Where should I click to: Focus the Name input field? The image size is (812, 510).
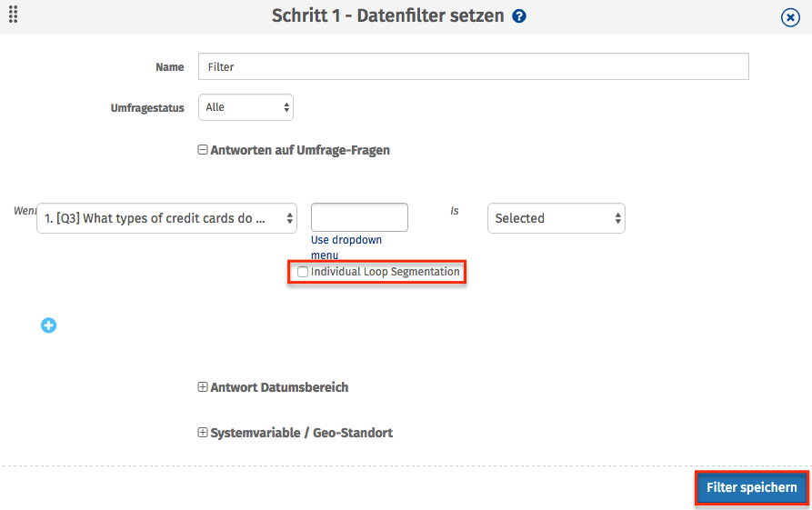coord(474,66)
